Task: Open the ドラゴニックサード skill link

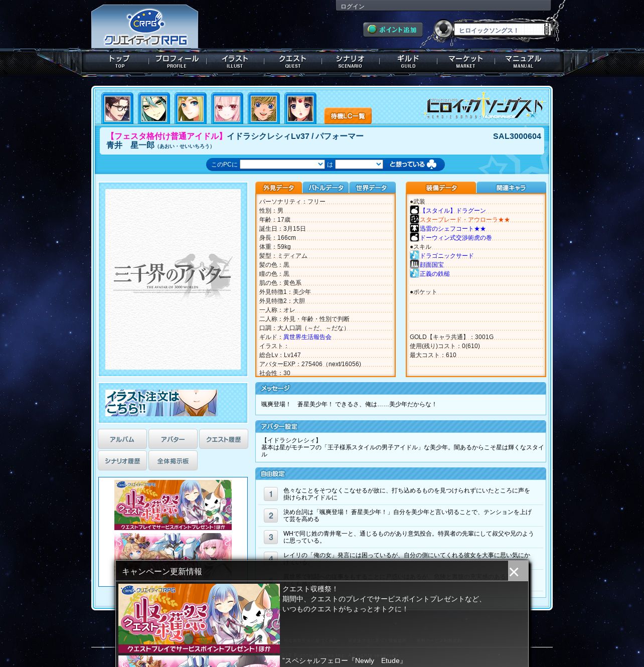Action: (447, 256)
